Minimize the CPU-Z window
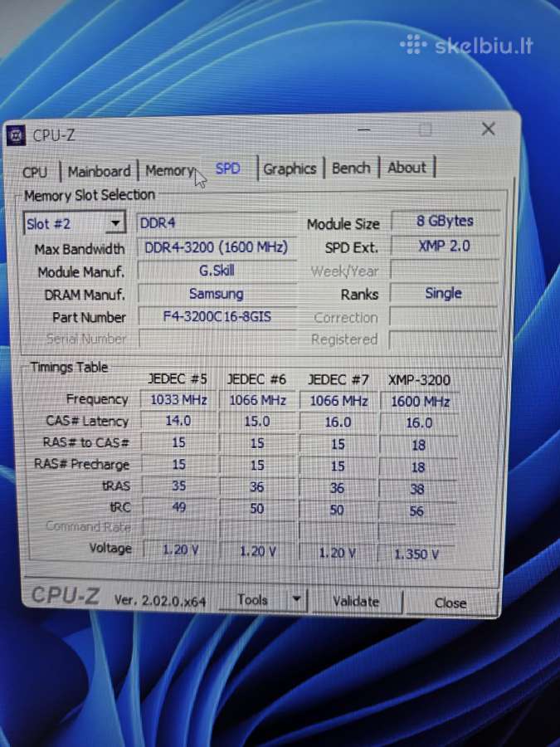 (364, 129)
